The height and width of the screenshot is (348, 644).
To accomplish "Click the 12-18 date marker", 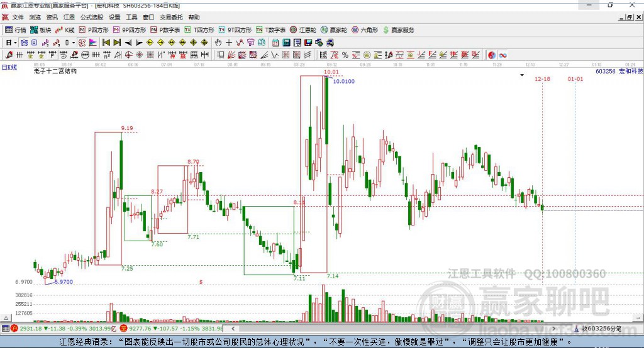I will point(542,79).
